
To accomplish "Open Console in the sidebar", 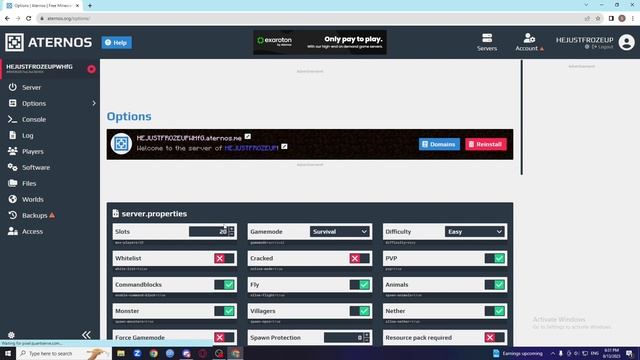I will click(x=33, y=119).
